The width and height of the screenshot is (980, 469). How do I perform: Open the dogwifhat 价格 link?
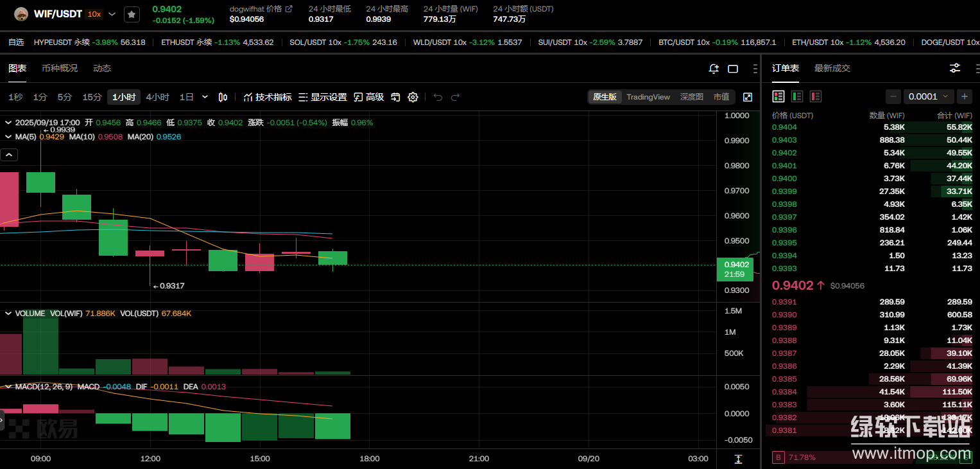(x=261, y=9)
